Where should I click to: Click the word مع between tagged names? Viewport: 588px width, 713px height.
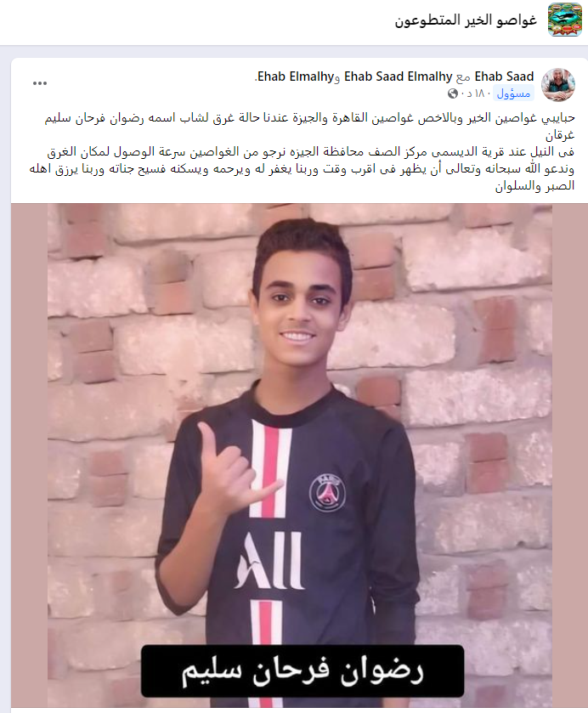coord(463,77)
